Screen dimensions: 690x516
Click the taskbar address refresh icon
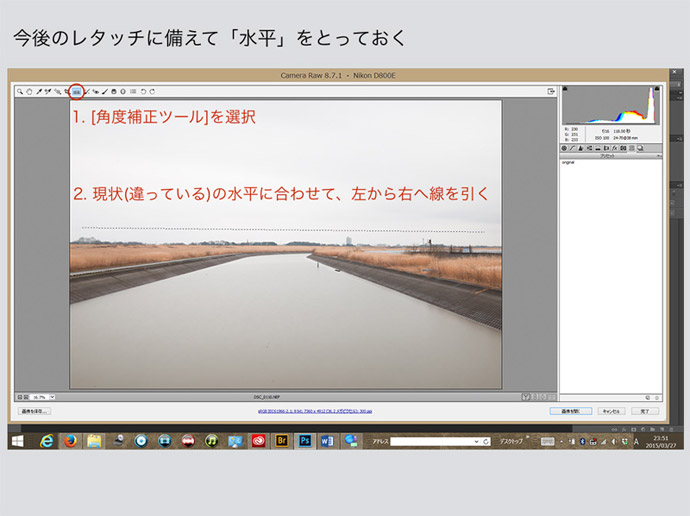tap(486, 441)
